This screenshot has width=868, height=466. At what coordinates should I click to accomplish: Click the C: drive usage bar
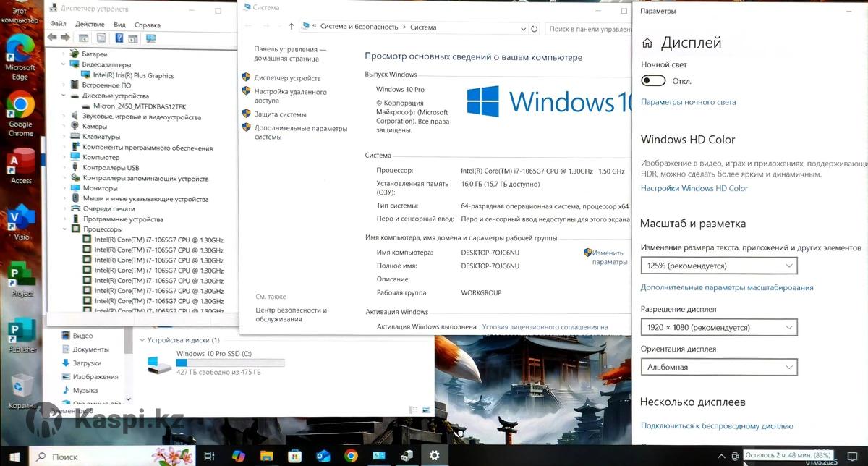click(x=230, y=363)
